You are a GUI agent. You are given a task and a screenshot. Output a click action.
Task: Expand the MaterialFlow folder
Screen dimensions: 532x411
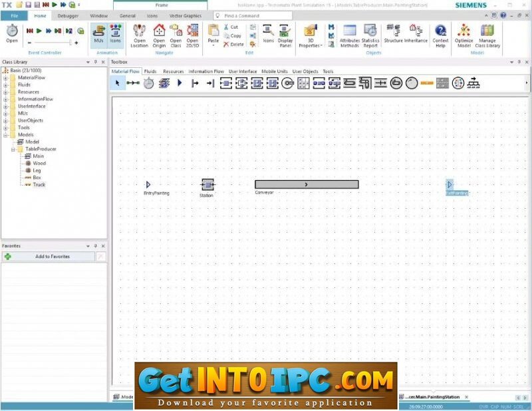point(5,78)
